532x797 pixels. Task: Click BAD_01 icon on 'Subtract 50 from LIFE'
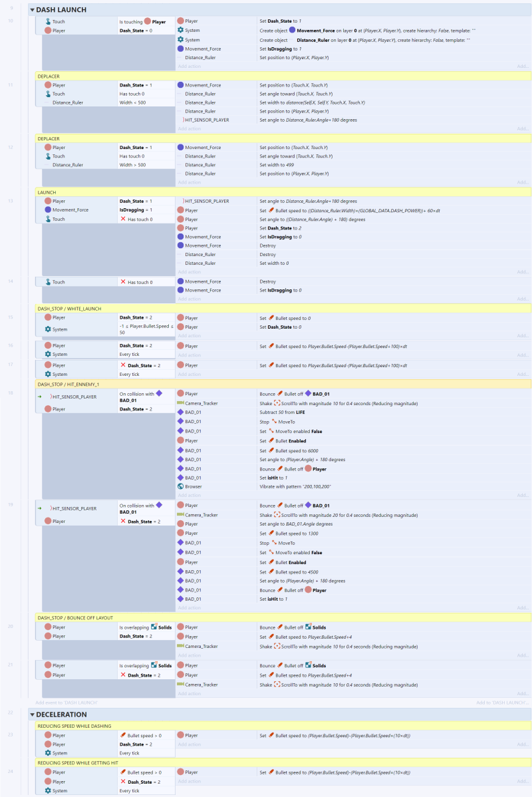[180, 412]
